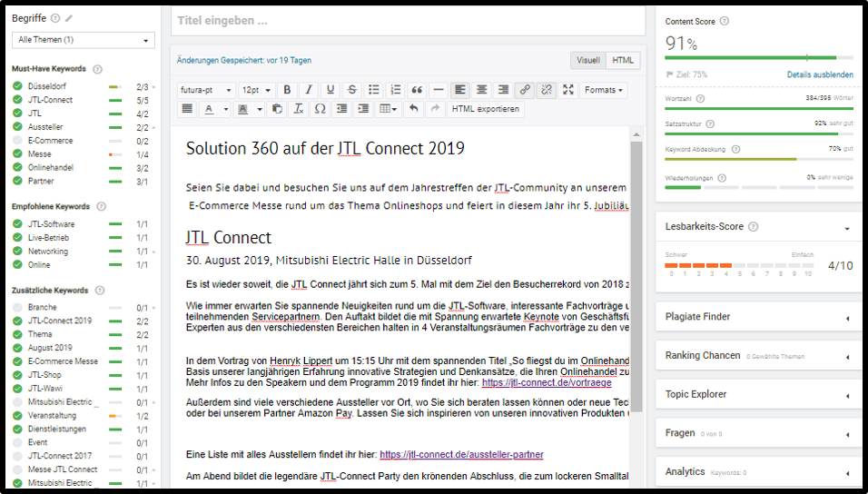Image resolution: width=868 pixels, height=494 pixels.
Task: Click the HTML exportieren button
Action: [x=486, y=109]
